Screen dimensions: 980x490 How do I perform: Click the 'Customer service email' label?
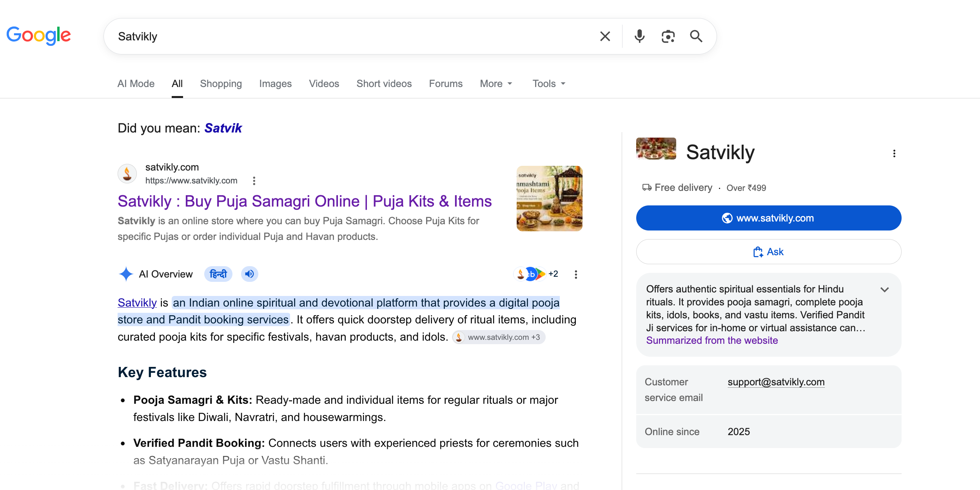point(673,390)
